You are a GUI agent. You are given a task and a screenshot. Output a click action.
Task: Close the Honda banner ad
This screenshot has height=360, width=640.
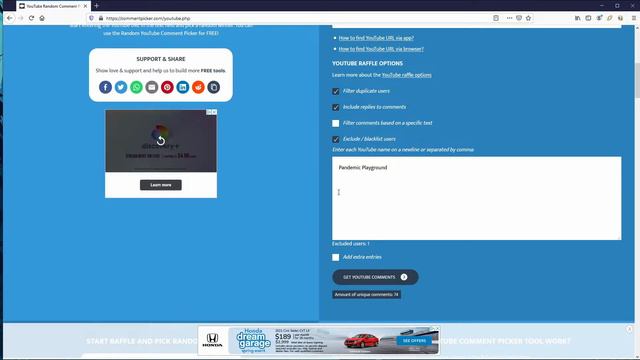437,328
